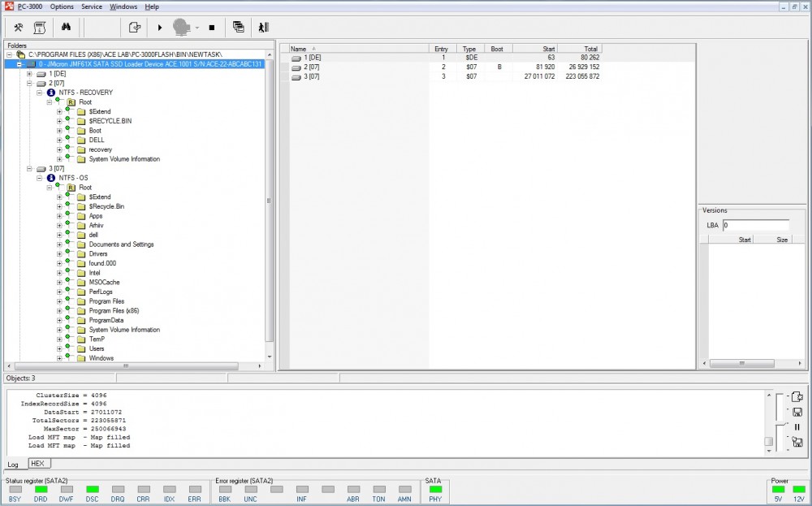Sort the list by the Start column header
This screenshot has height=506, width=812.
pyautogui.click(x=534, y=49)
